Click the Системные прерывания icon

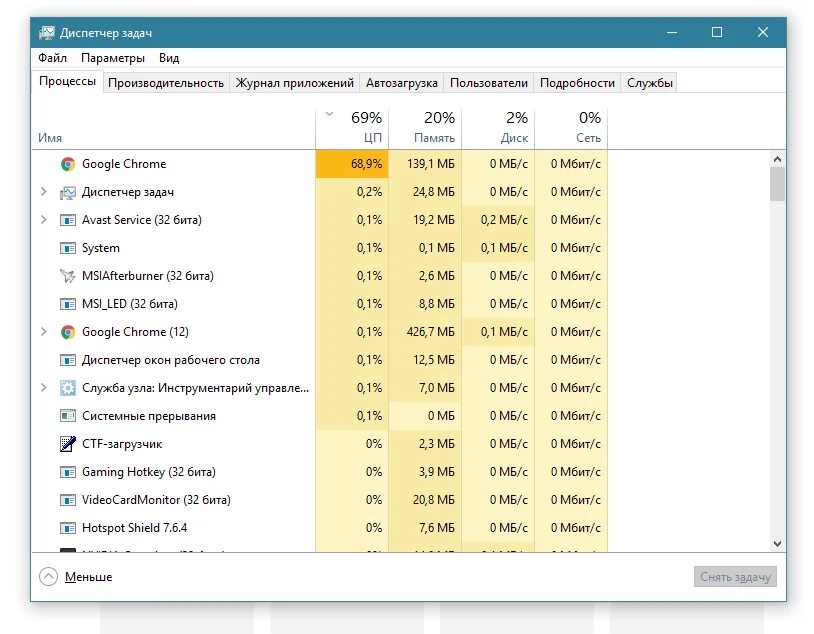tap(67, 416)
